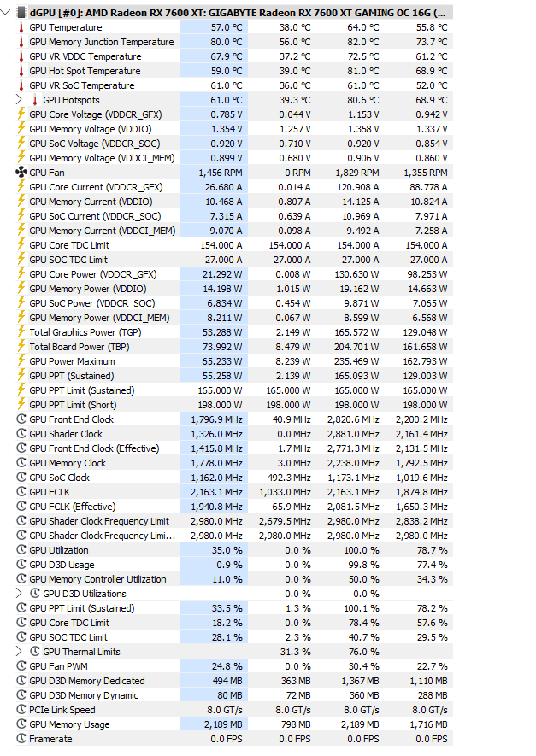This screenshot has width=536, height=756.
Task: Select the GPU Thermal Limits tree item label
Action: click(81, 652)
